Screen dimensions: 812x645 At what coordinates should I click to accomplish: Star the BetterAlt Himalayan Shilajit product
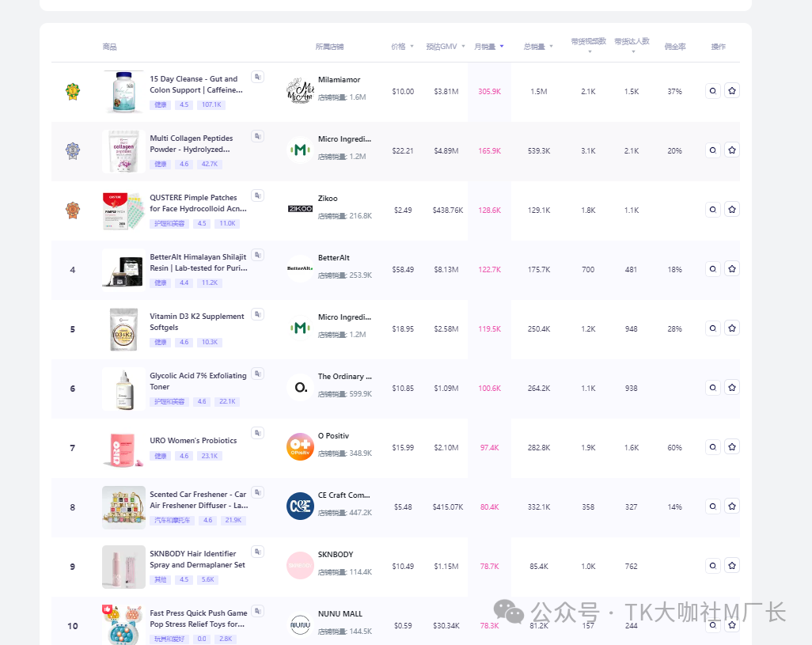(732, 269)
